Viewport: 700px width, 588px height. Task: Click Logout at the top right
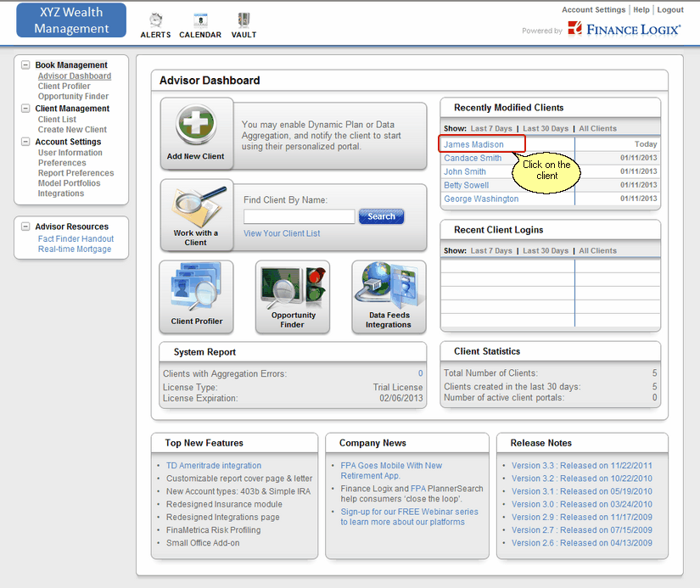pyautogui.click(x=670, y=9)
